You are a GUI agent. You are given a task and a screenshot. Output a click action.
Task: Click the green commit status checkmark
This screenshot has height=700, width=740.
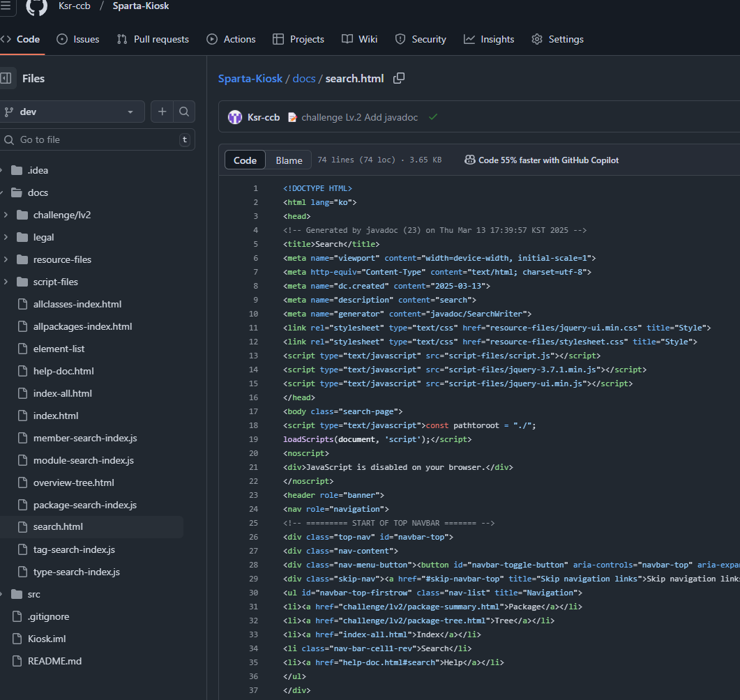tap(433, 117)
